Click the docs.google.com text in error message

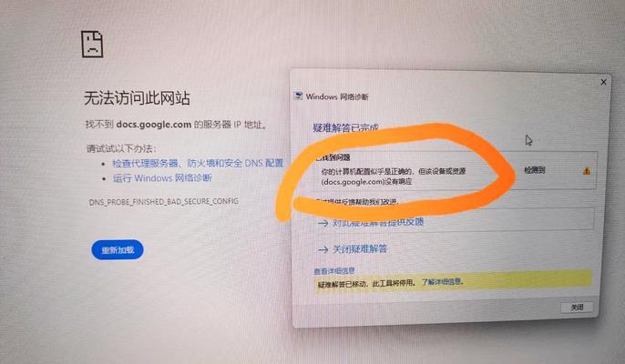[x=154, y=125]
